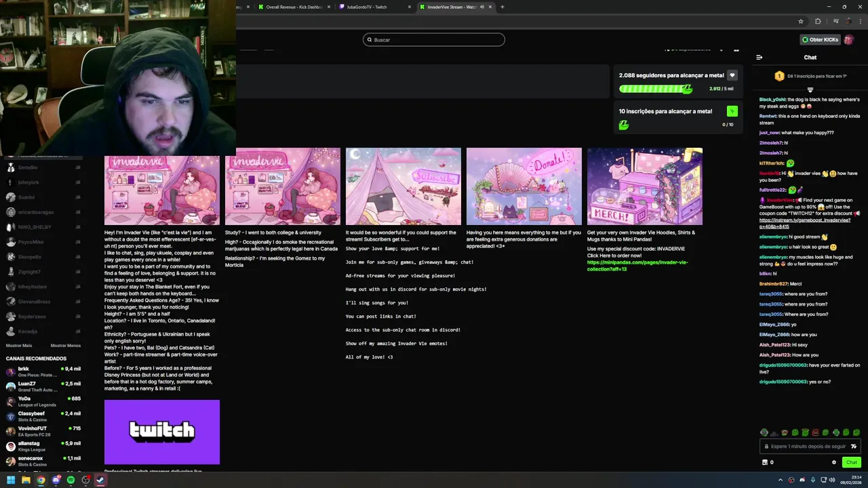Open Chrome profile avatar in toolbar

pyautogui.click(x=848, y=21)
